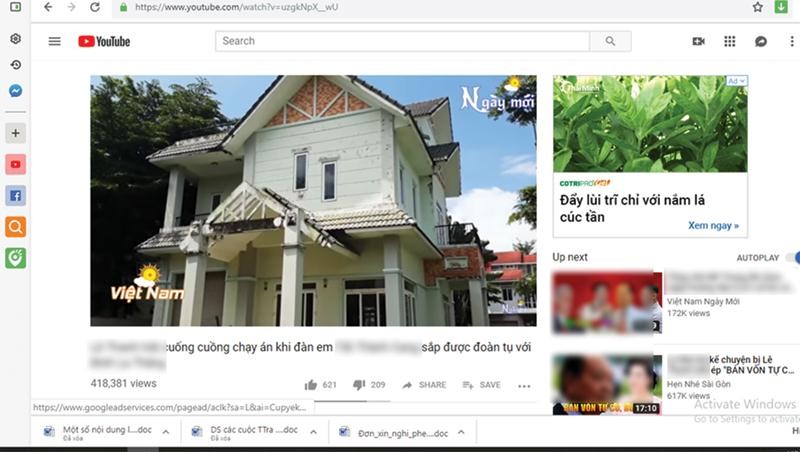Click the main video player
This screenshot has height=452, width=800.
click(313, 200)
